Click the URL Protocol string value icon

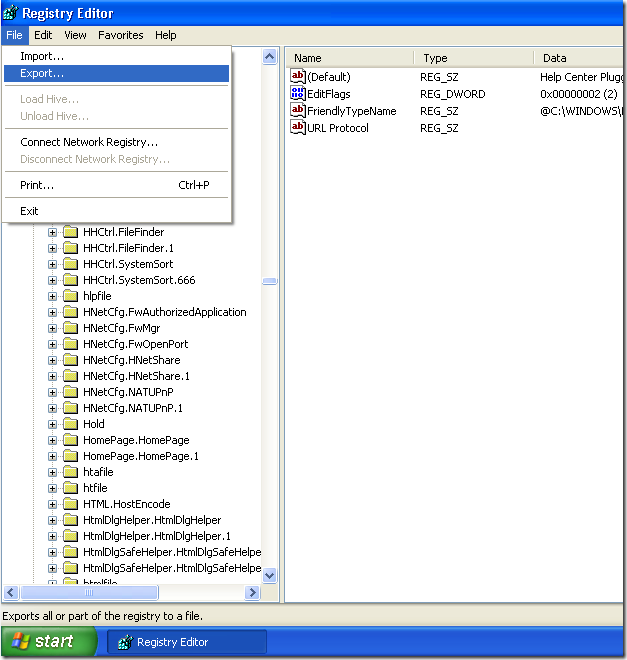(x=298, y=127)
